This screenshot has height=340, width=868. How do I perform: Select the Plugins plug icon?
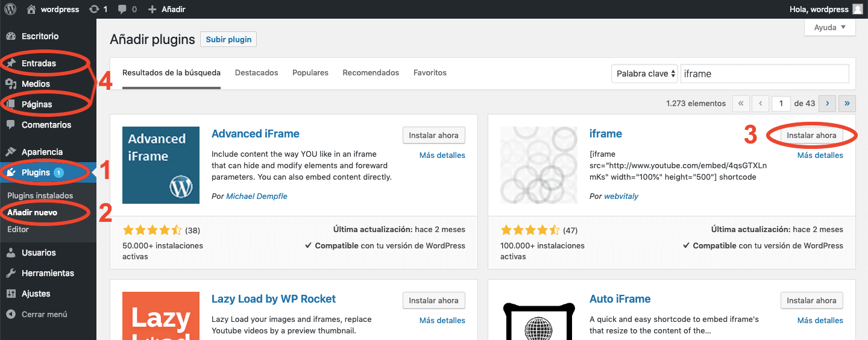(11, 172)
